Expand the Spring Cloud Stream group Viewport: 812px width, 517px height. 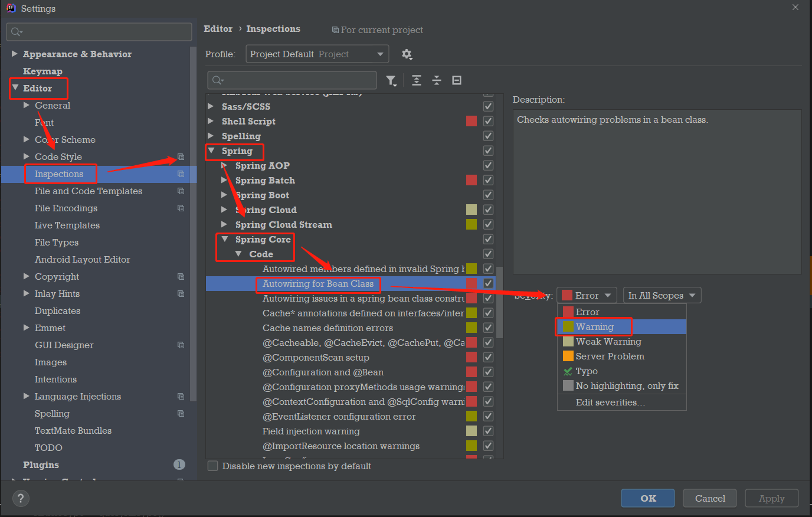(224, 224)
